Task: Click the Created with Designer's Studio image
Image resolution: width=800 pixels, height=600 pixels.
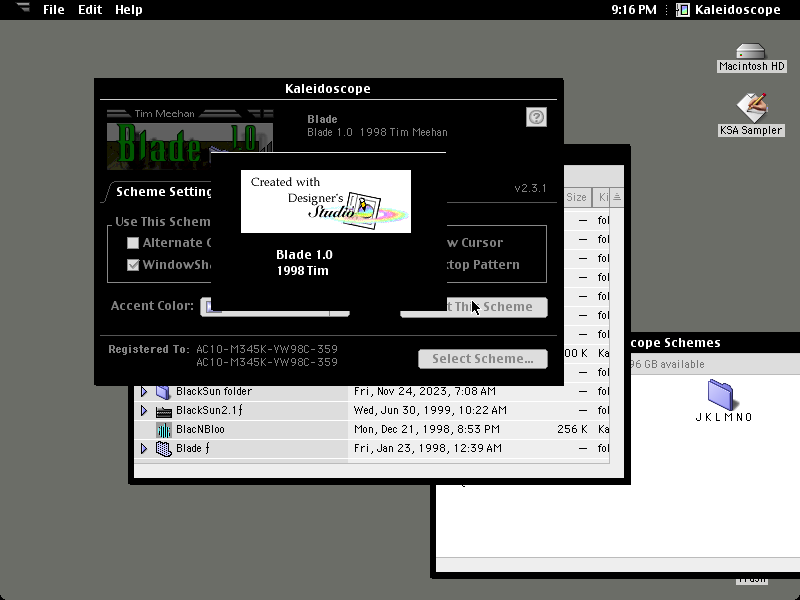Action: coord(326,202)
